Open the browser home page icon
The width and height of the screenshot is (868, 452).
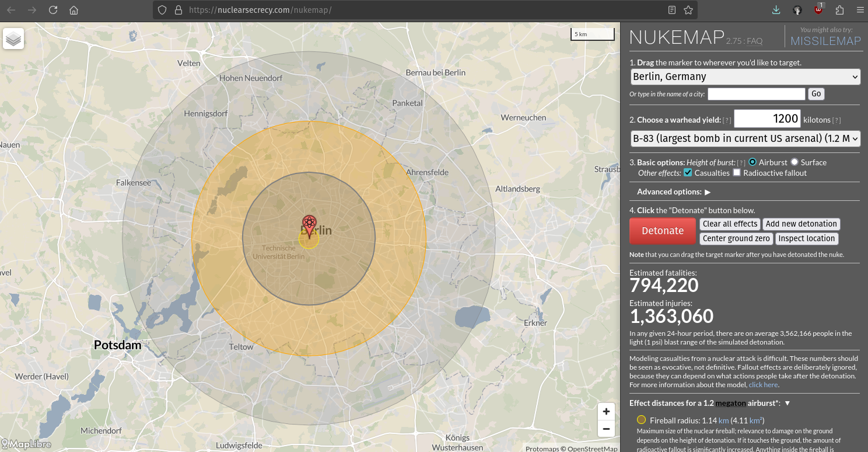(73, 10)
